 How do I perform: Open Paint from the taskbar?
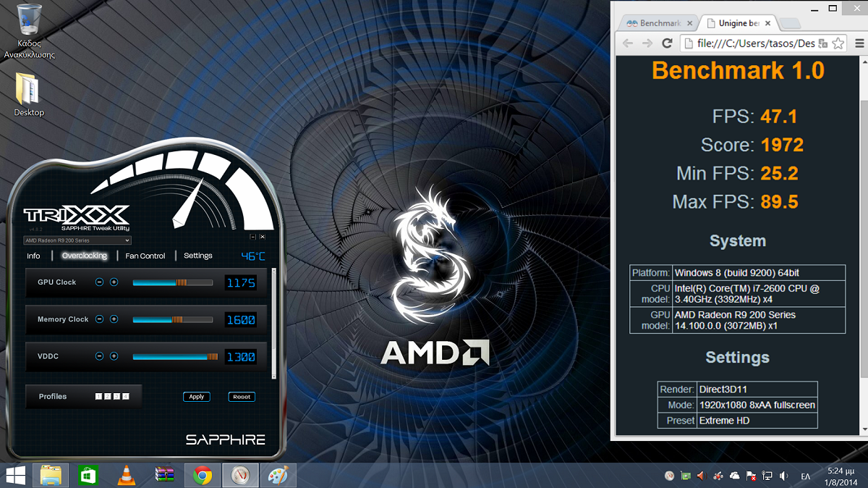tap(278, 476)
